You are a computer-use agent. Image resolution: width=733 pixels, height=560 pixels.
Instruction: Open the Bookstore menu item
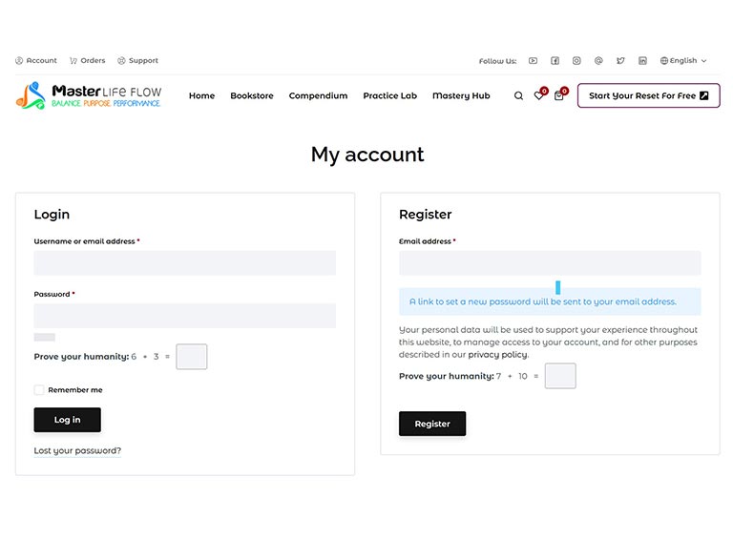click(252, 95)
